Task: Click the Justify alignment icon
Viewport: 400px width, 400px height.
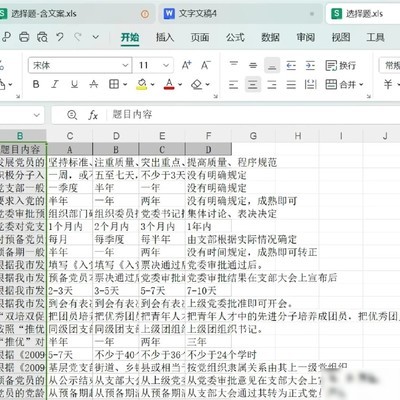Action: 291,84
